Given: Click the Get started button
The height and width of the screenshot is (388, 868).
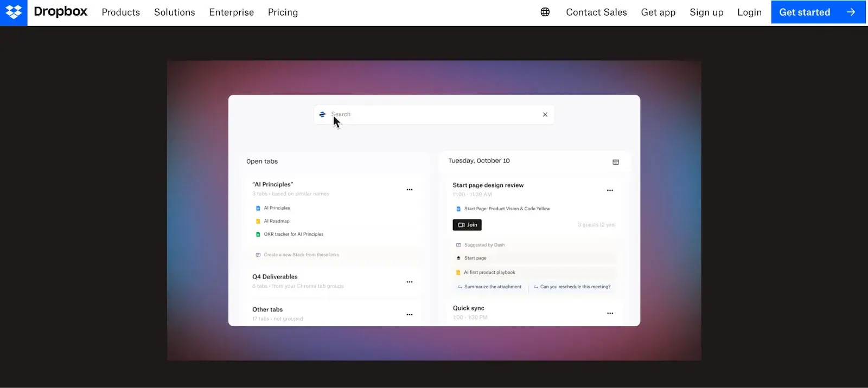Looking at the screenshot, I should tap(818, 12).
